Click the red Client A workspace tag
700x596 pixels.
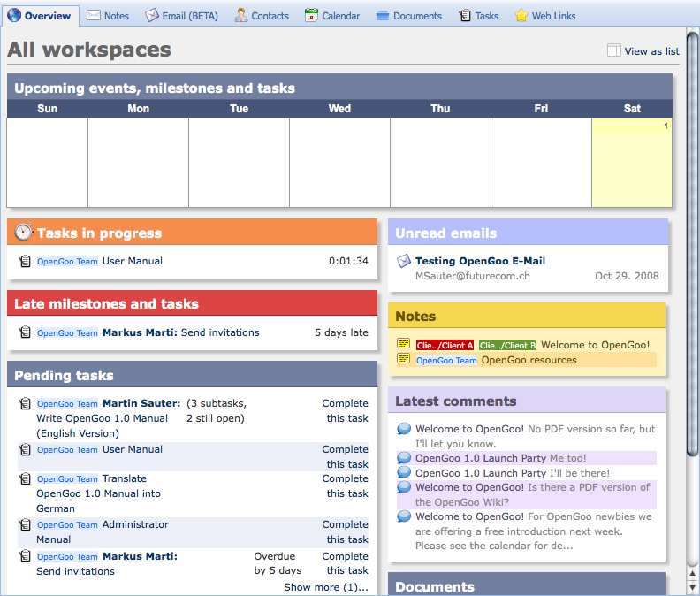445,345
